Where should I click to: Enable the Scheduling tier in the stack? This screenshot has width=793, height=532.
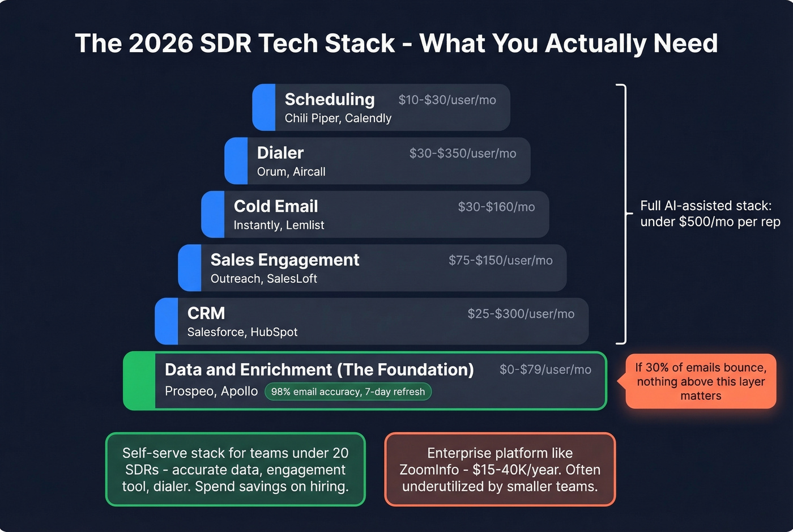[381, 107]
